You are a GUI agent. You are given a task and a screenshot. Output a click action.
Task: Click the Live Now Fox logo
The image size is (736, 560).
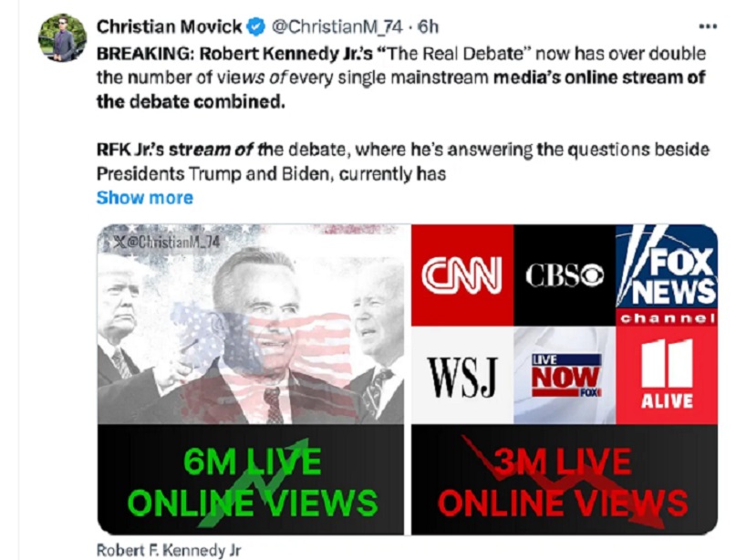(565, 375)
